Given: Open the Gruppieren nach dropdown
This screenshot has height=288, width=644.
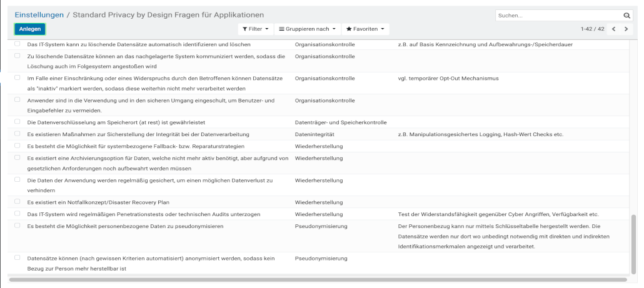Looking at the screenshot, I should tap(306, 29).
